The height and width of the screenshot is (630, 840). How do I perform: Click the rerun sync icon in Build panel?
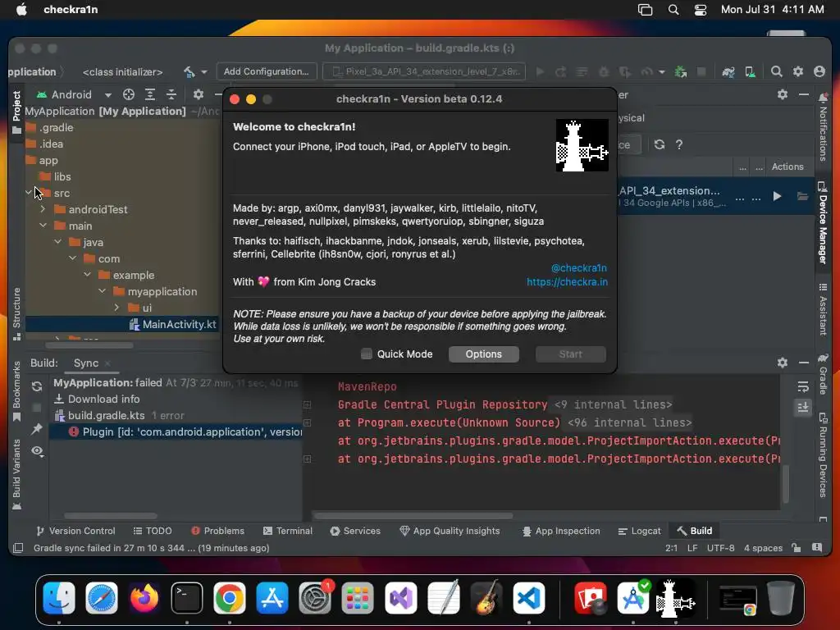tap(37, 386)
